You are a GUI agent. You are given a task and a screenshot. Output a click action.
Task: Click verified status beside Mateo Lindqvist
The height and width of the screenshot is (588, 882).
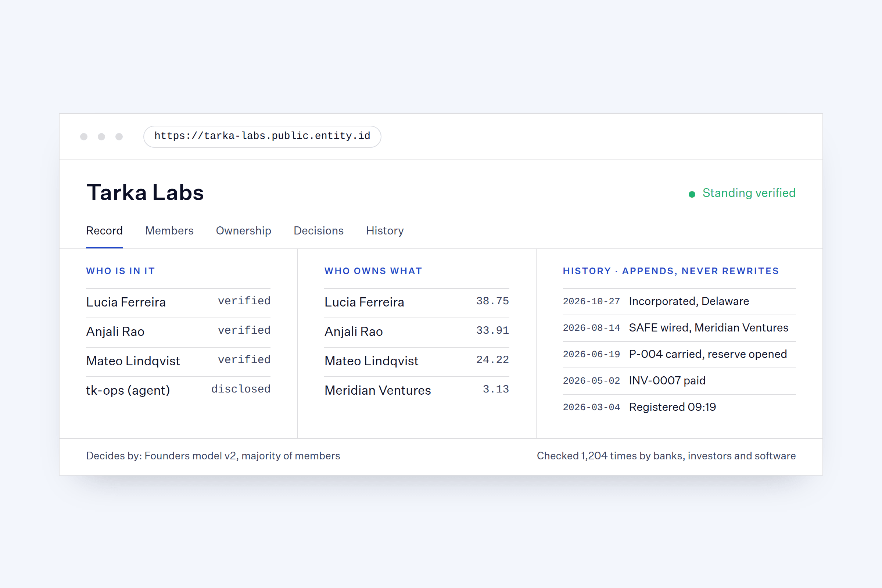tap(244, 360)
